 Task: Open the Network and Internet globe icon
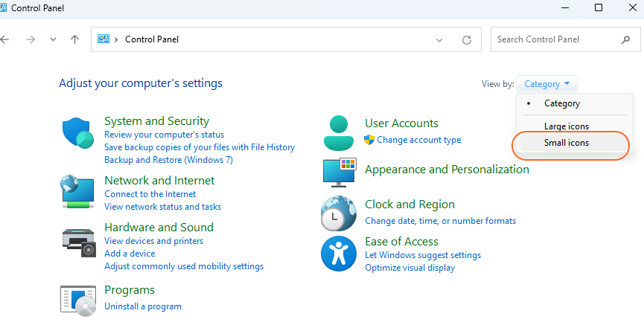point(77,192)
